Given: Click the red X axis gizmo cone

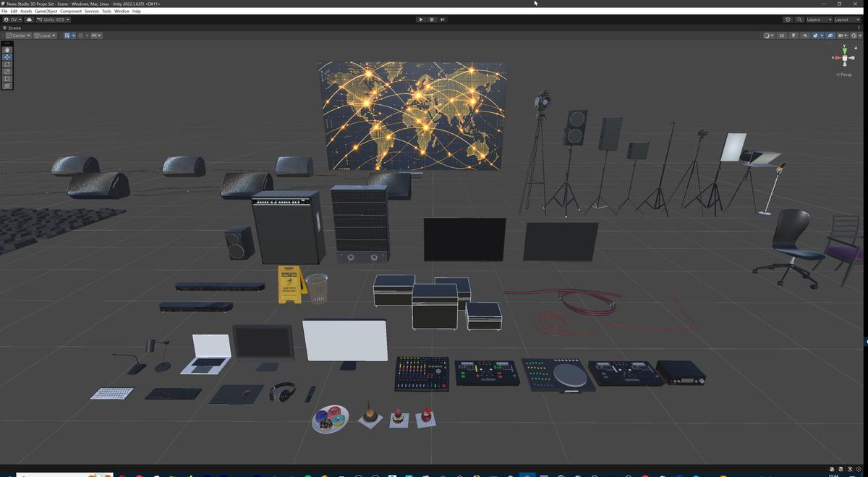Looking at the screenshot, I should pyautogui.click(x=836, y=58).
